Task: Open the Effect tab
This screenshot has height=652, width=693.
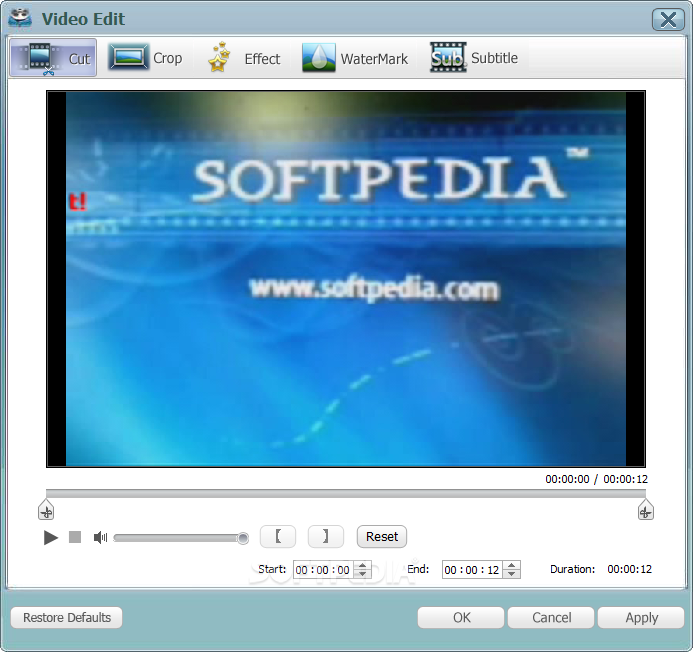Action: (x=244, y=58)
